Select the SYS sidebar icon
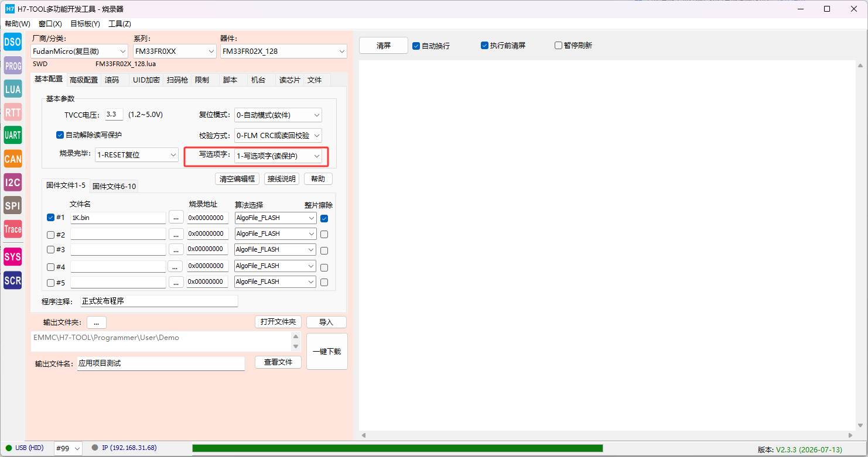Image resolution: width=868 pixels, height=457 pixels. [x=12, y=257]
